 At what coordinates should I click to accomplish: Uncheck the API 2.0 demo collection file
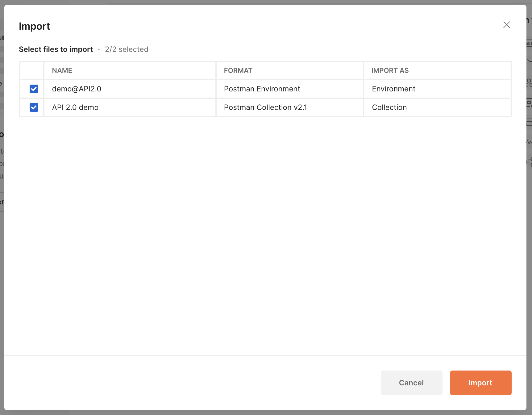pos(34,107)
